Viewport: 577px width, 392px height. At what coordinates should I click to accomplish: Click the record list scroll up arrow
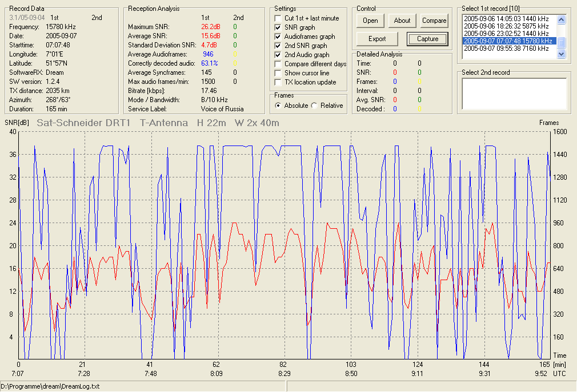pyautogui.click(x=561, y=19)
